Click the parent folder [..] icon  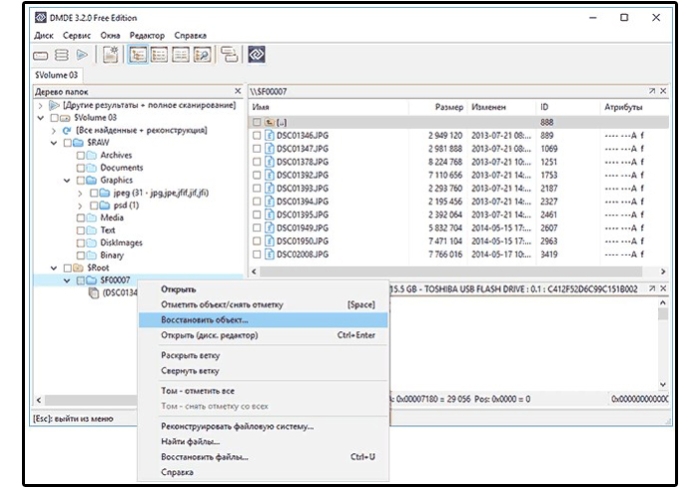click(x=269, y=122)
